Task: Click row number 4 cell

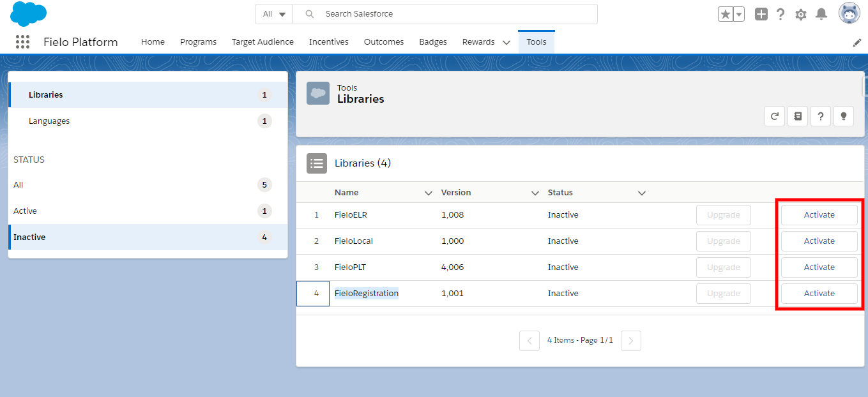Action: coord(313,294)
